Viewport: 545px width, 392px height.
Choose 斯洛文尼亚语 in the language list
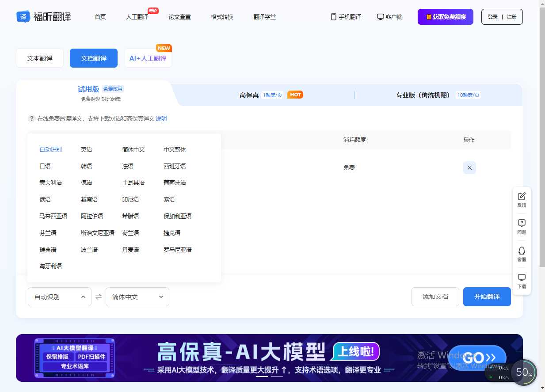(97, 233)
